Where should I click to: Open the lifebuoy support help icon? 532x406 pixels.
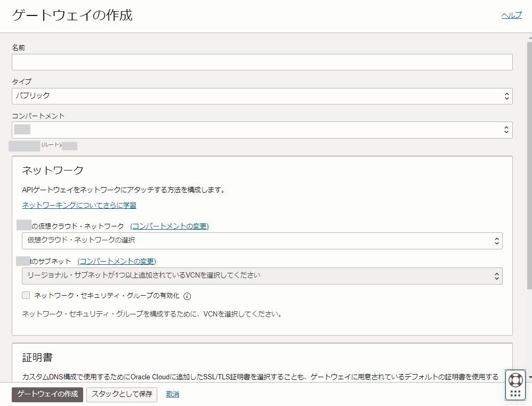pos(515,380)
